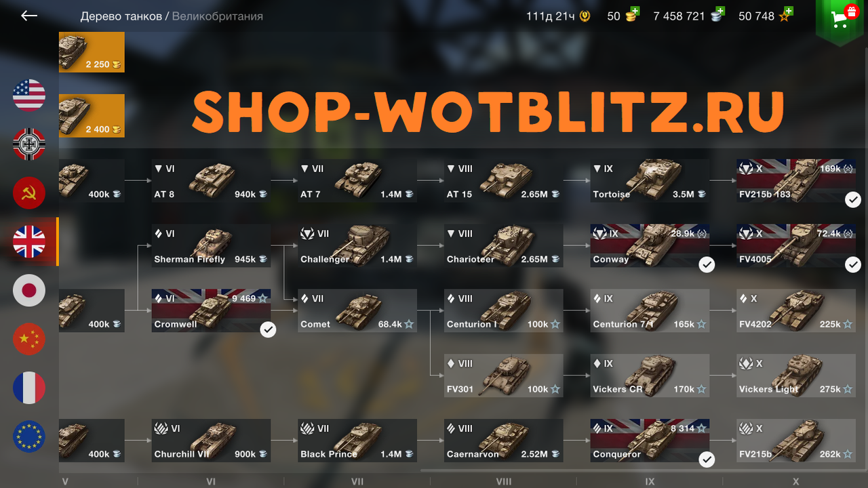Viewport: 868px width, 488px height.
Task: Click the FV215b 183 checkmark
Action: (x=853, y=199)
